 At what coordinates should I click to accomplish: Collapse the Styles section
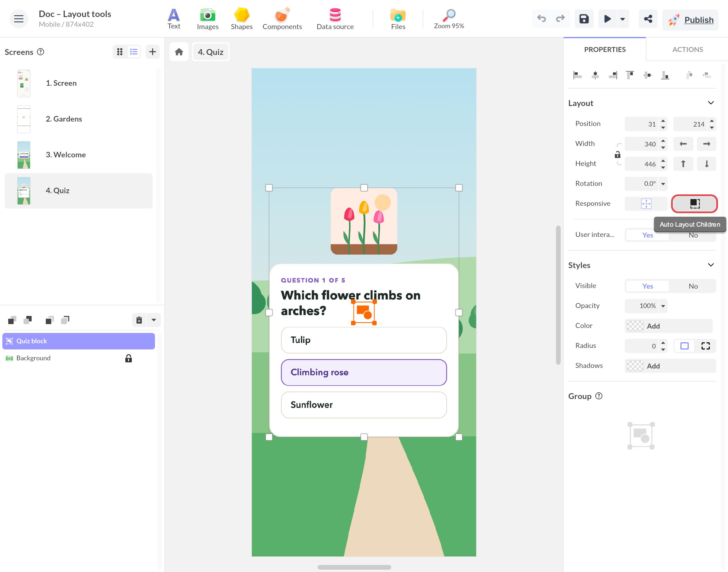pos(711,265)
